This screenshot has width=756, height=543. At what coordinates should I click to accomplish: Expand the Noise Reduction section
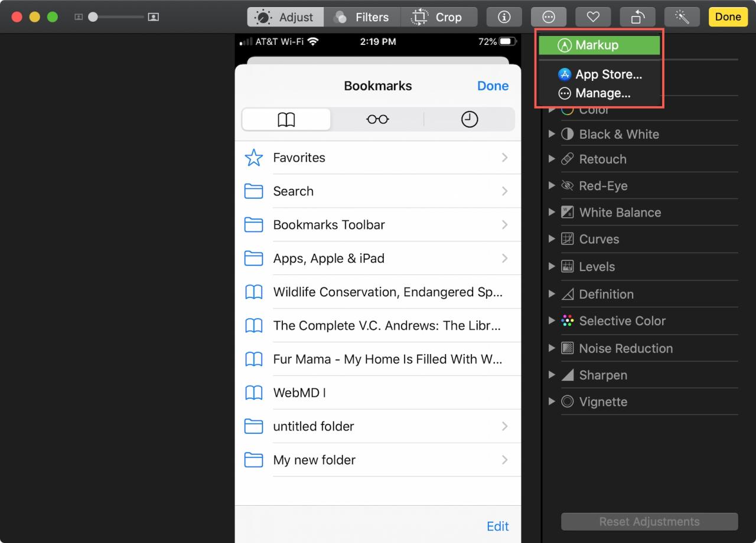[x=552, y=348]
